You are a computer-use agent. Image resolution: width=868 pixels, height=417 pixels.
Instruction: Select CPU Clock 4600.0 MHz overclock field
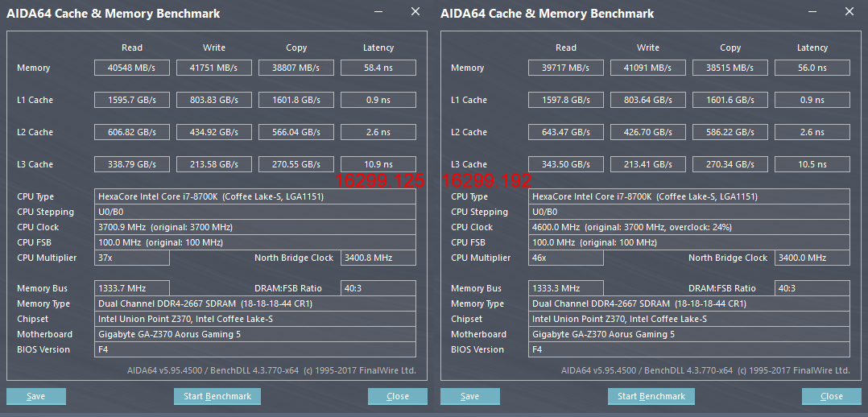click(689, 227)
